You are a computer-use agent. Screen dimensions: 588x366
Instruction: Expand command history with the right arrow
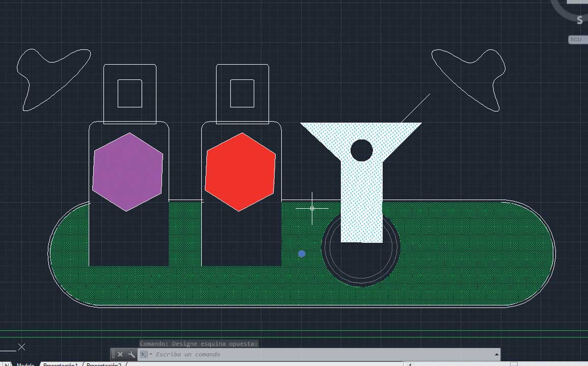496,354
